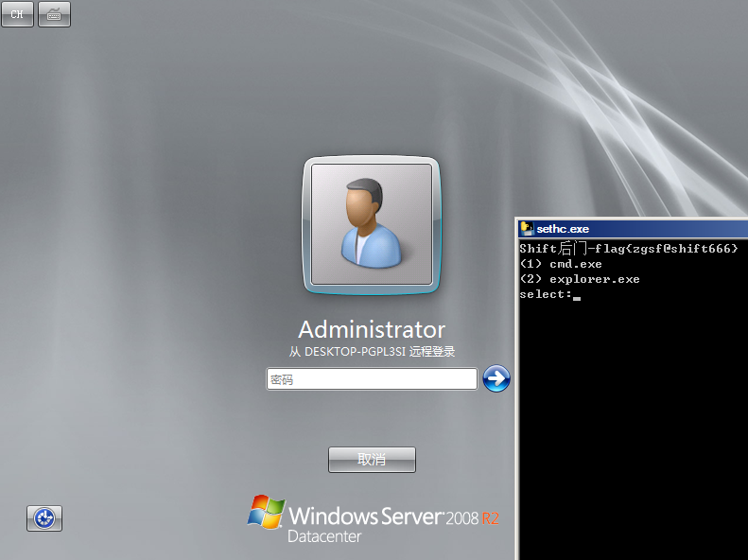The width and height of the screenshot is (748, 560).
Task: Click the 'Shift后门-flag{zgsf@shift666}' line in console
Action: (629, 249)
